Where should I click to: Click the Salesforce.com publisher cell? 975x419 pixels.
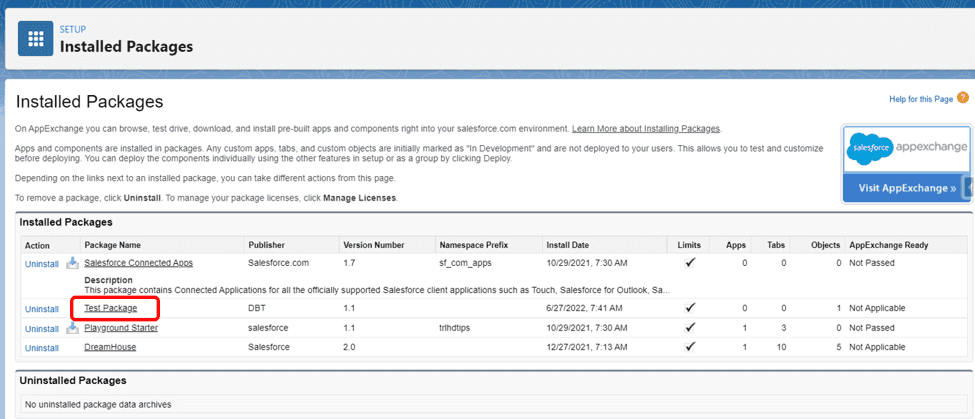(278, 263)
